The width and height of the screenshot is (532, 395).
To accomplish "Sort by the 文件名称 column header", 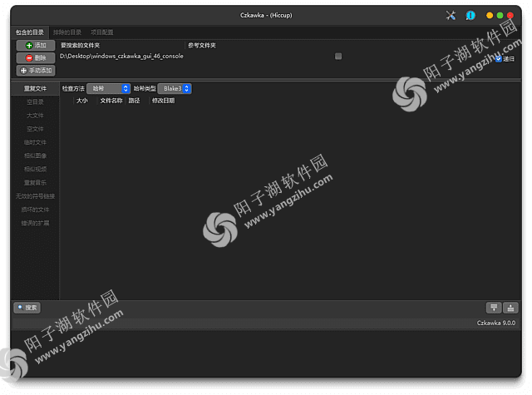I will click(111, 101).
